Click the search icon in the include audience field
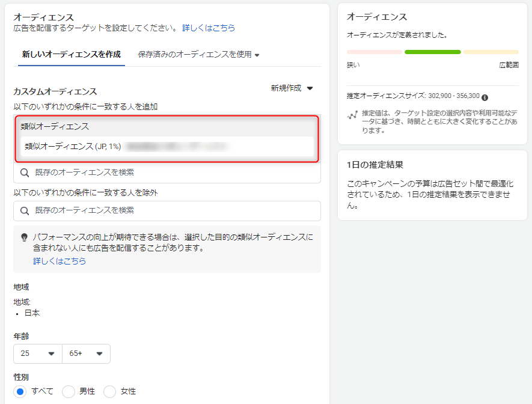 click(x=25, y=173)
